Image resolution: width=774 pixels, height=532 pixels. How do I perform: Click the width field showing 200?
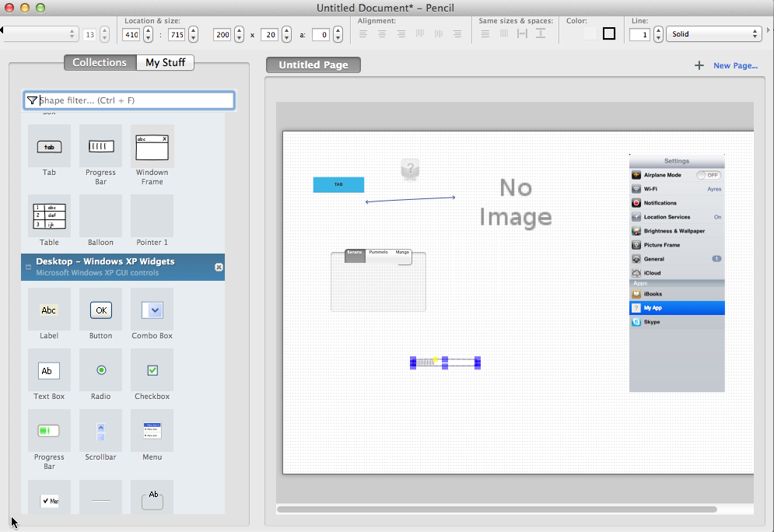[x=222, y=34]
